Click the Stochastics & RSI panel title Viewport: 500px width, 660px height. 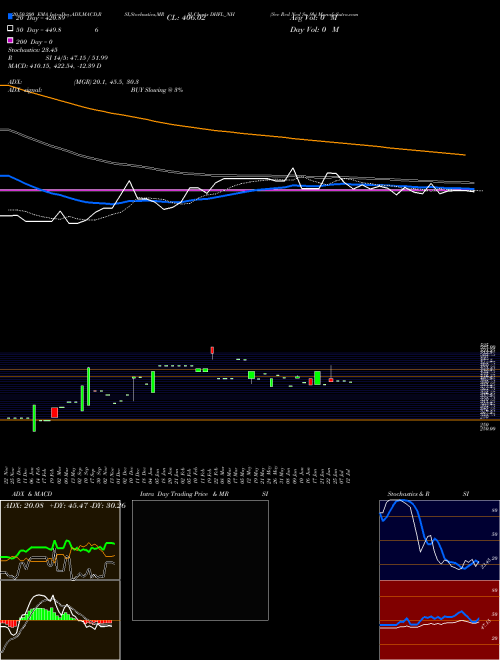[x=428, y=494]
